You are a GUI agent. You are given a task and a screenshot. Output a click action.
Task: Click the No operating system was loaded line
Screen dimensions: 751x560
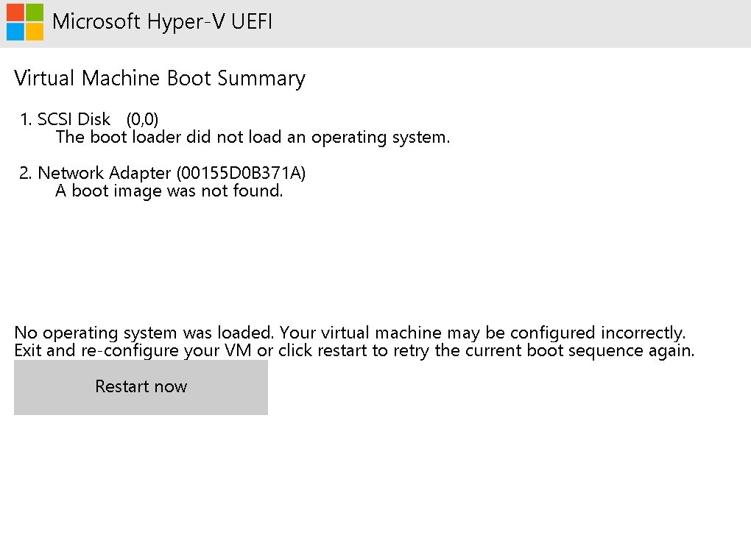pyautogui.click(x=350, y=333)
